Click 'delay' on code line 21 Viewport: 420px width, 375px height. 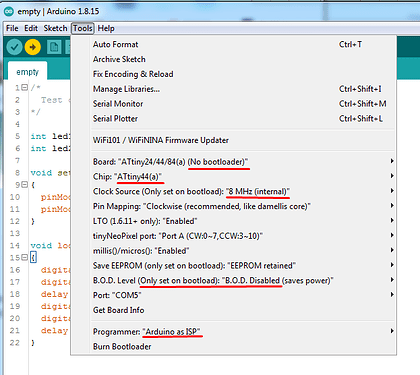[x=54, y=330]
